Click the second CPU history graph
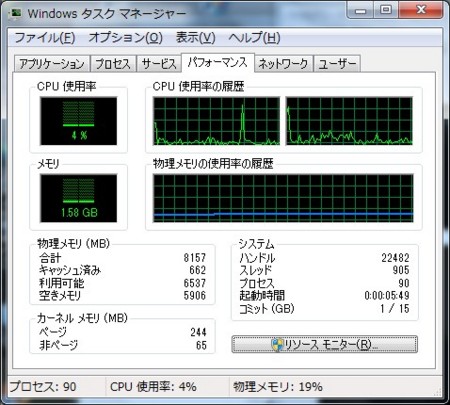 pos(349,121)
